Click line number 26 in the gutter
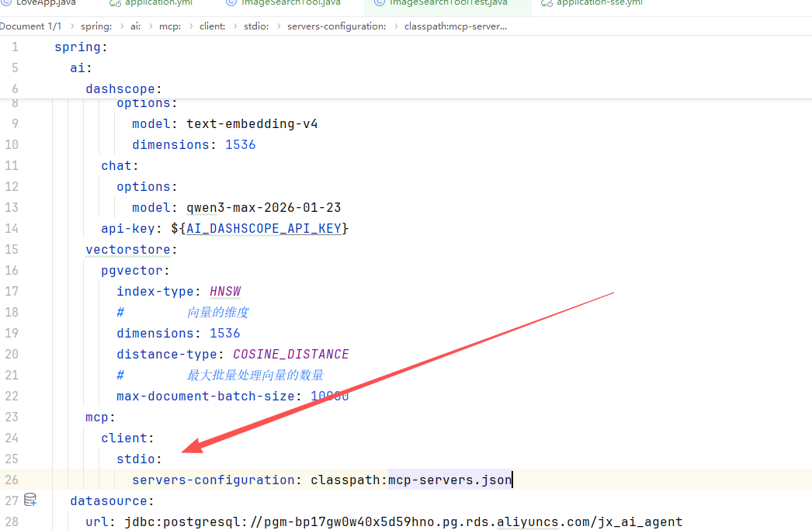Image resolution: width=812 pixels, height=530 pixels. point(12,480)
